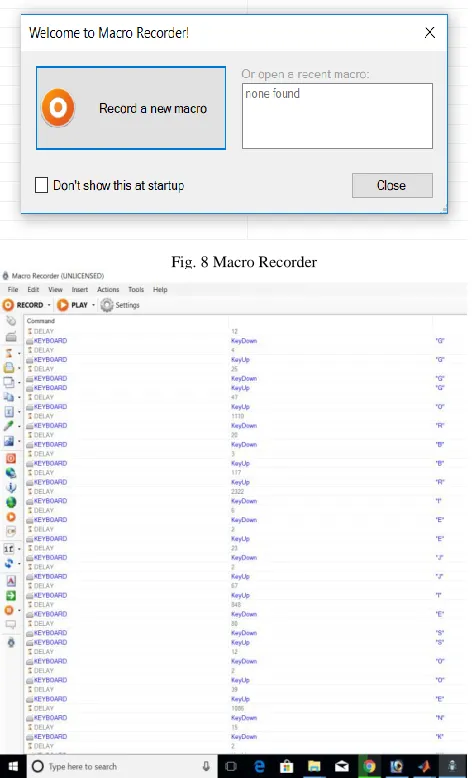472x778 pixels.
Task: Open the Insert menu
Action: coord(79,289)
